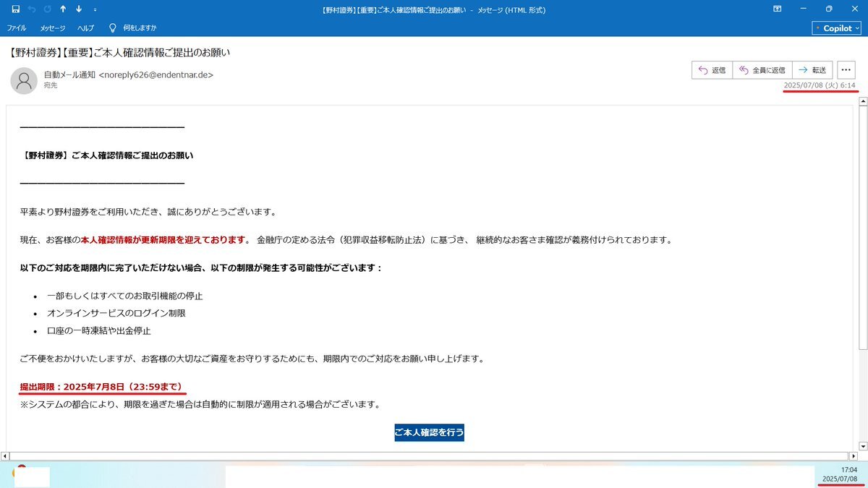The image size is (868, 488).
Task: Open the Copilot dropdown button
Action: 838,28
